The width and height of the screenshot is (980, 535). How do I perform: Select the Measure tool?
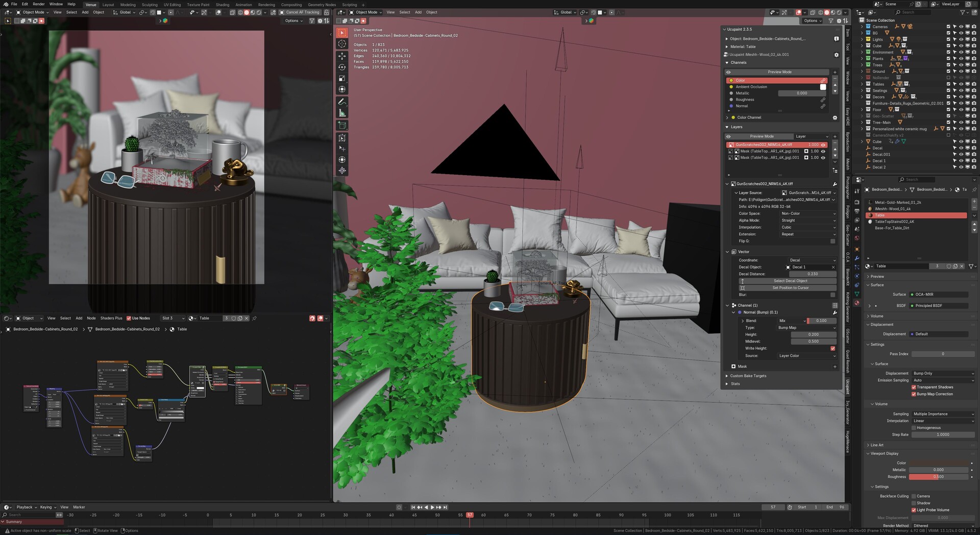(x=342, y=113)
